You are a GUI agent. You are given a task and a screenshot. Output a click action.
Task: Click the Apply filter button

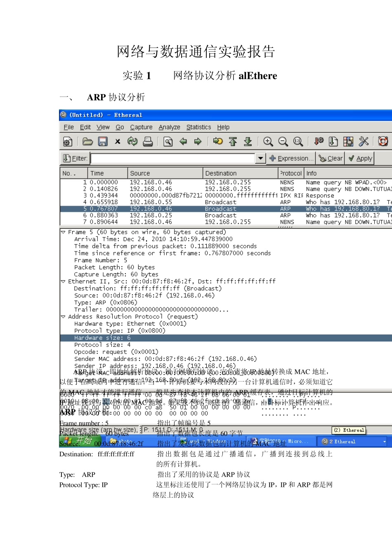pos(360,158)
